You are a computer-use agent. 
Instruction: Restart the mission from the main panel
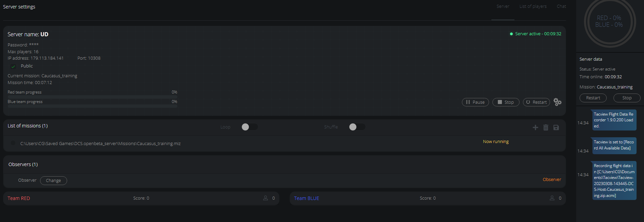pyautogui.click(x=536, y=102)
